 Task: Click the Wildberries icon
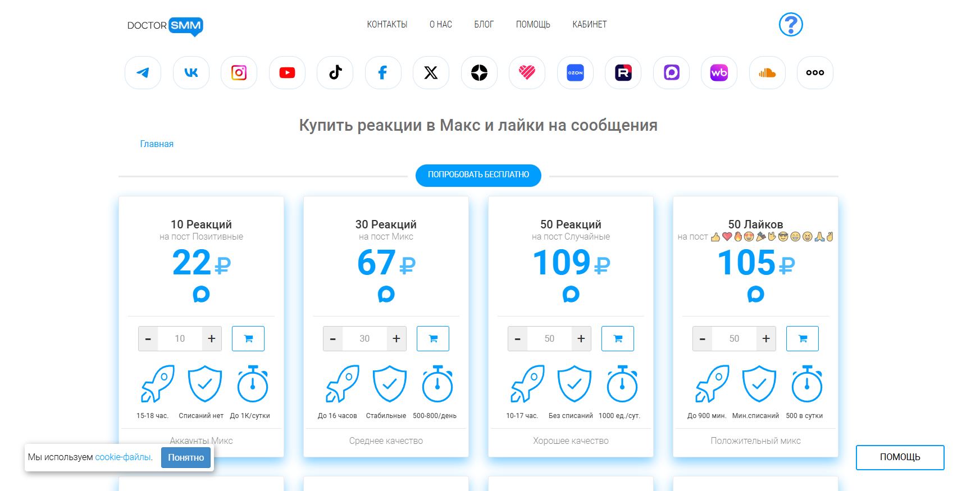[x=719, y=73]
